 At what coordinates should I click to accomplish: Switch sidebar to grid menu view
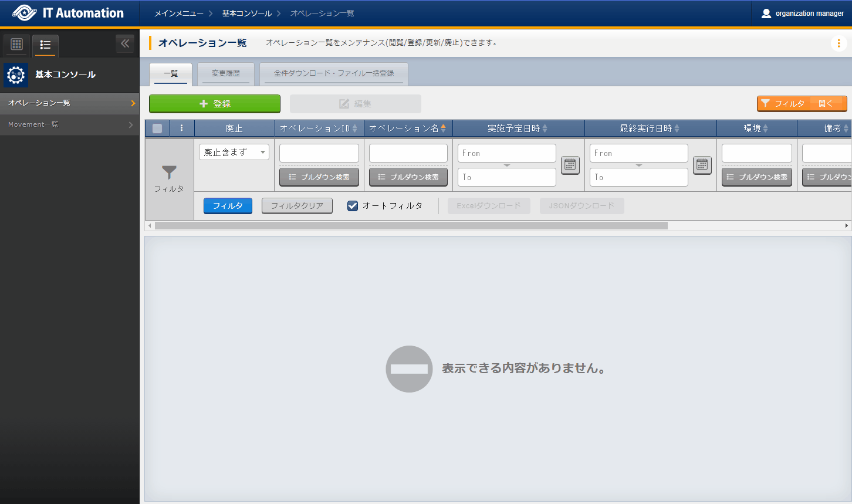(x=16, y=44)
